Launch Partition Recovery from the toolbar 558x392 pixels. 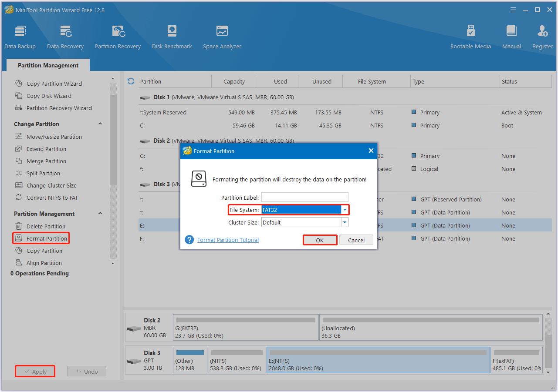pos(118,37)
